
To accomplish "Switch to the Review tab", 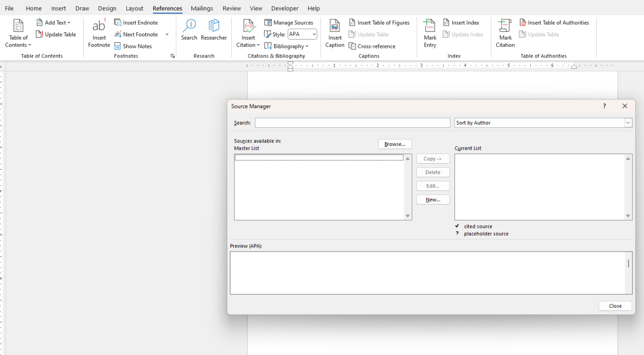I will pyautogui.click(x=231, y=8).
